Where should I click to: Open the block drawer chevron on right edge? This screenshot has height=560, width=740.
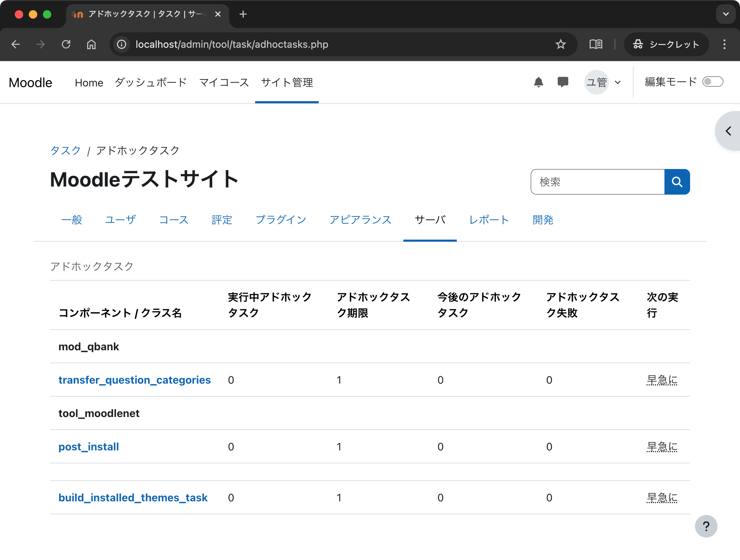(x=728, y=131)
